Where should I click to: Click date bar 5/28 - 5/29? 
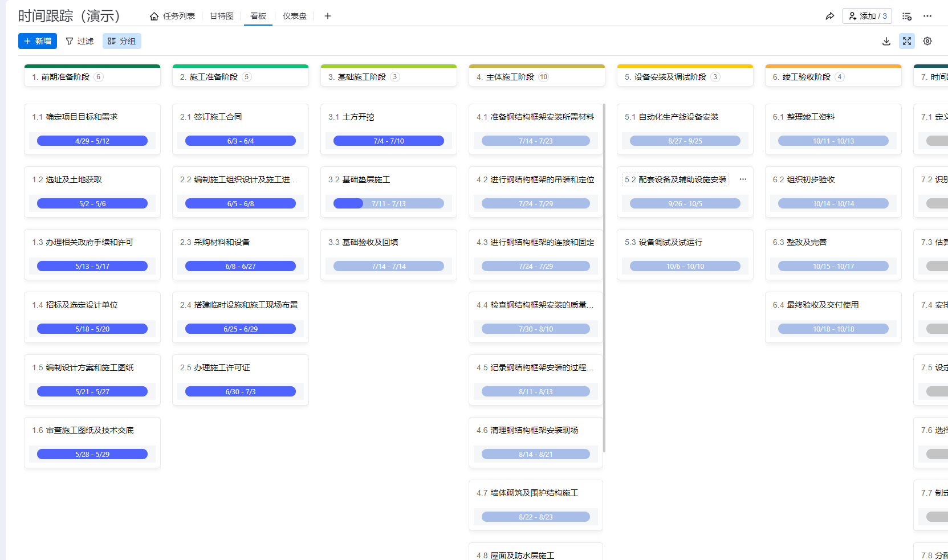[x=92, y=454]
